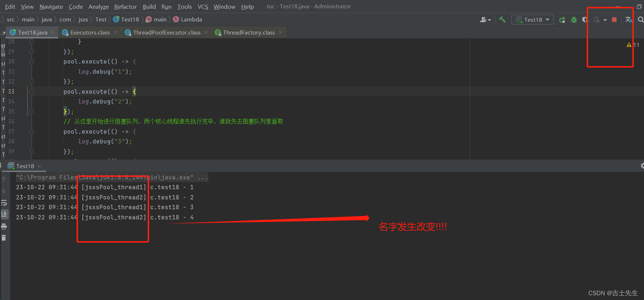This screenshot has width=644, height=300.
Task: Open the Code menu
Action: tap(76, 7)
